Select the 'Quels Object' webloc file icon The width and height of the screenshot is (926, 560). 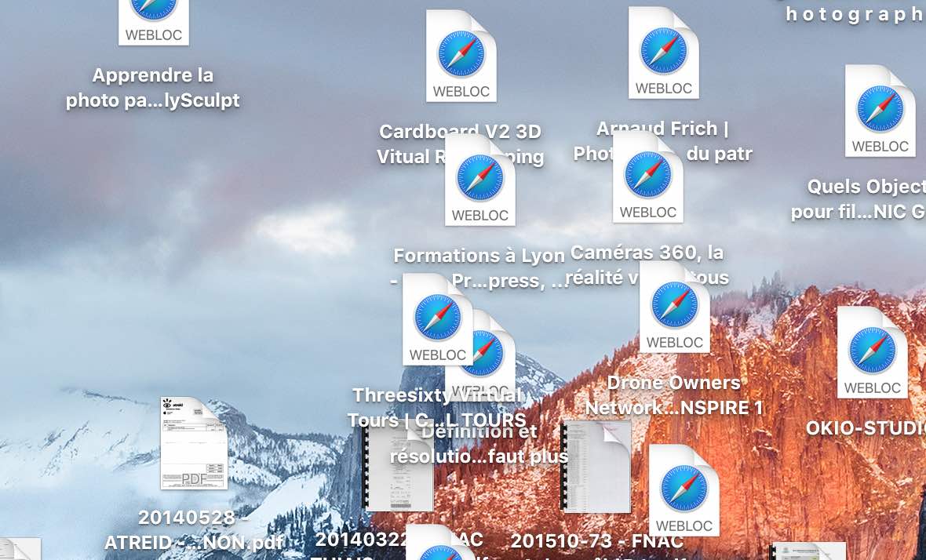(880, 111)
